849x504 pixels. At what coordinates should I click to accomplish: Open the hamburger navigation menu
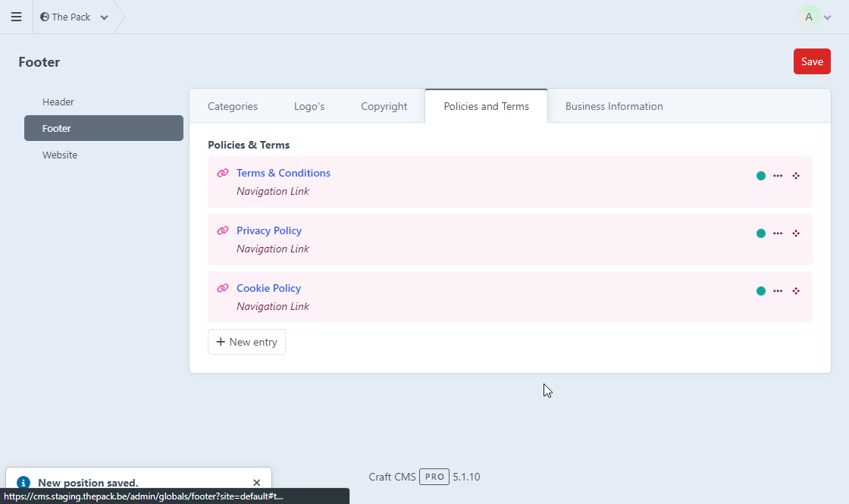[16, 17]
